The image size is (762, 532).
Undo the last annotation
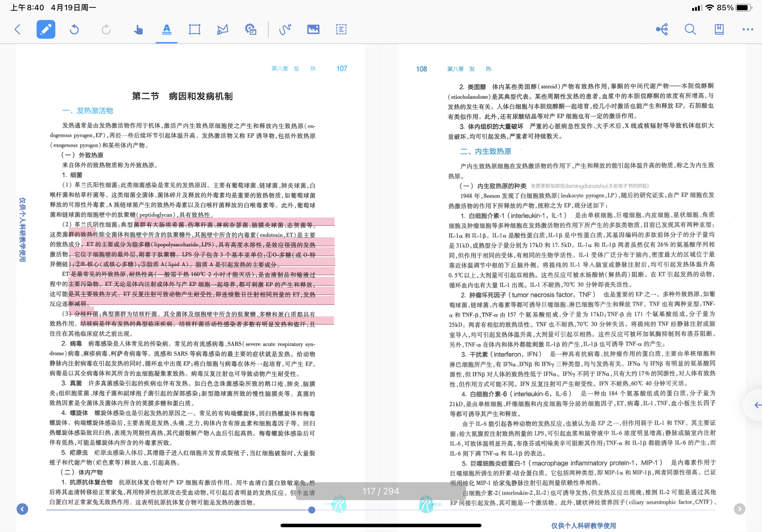tap(74, 29)
